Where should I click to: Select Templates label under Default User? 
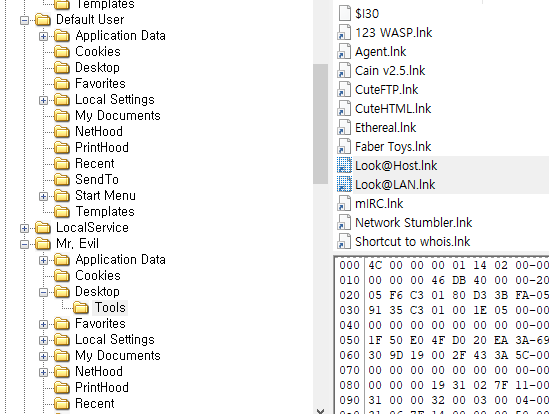(x=105, y=212)
